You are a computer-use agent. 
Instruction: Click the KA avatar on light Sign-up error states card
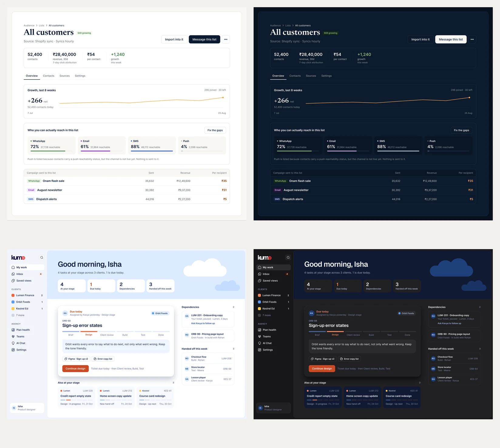[x=65, y=313]
